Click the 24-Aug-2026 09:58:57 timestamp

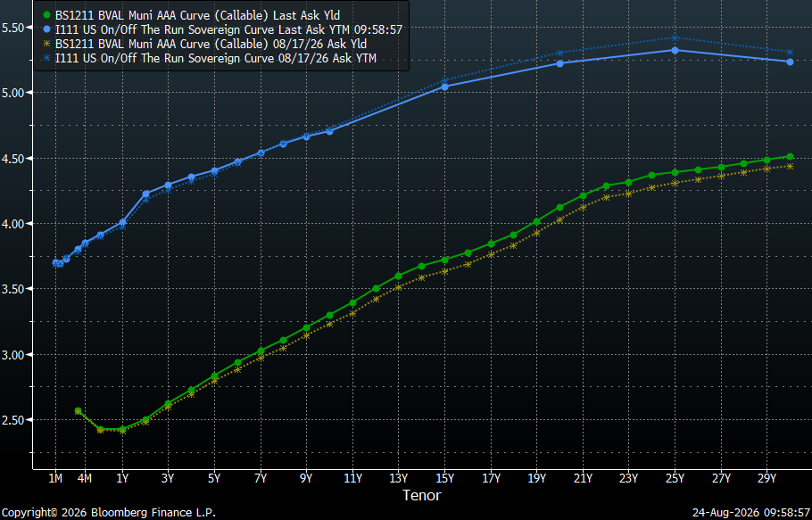click(751, 513)
